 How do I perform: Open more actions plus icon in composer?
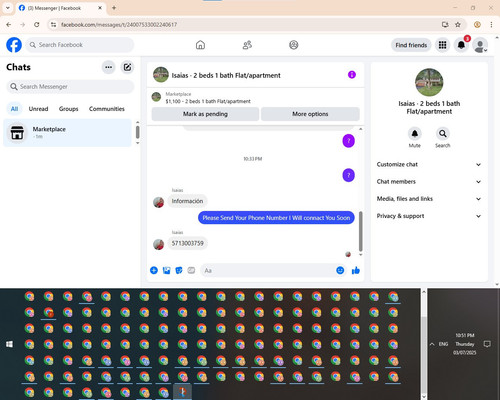154,270
